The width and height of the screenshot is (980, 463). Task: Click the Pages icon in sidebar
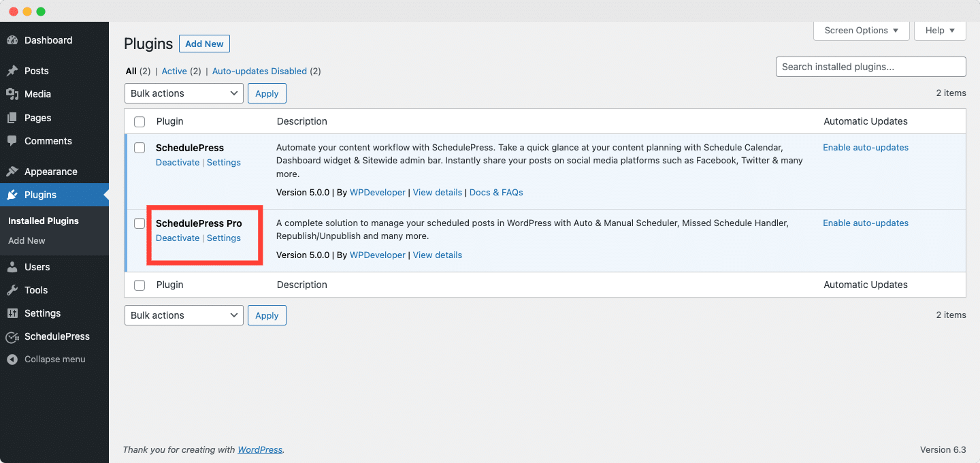[12, 118]
